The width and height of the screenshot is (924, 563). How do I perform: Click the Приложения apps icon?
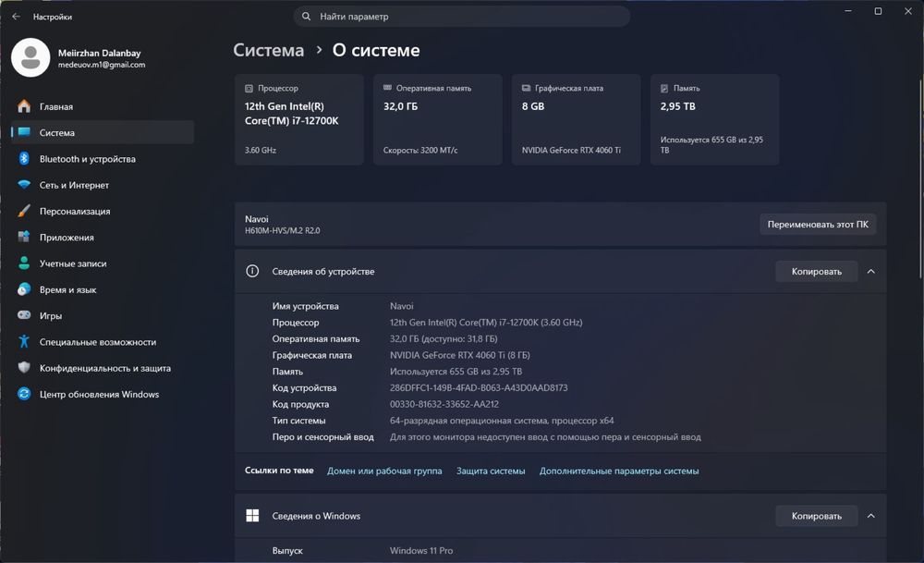click(24, 237)
